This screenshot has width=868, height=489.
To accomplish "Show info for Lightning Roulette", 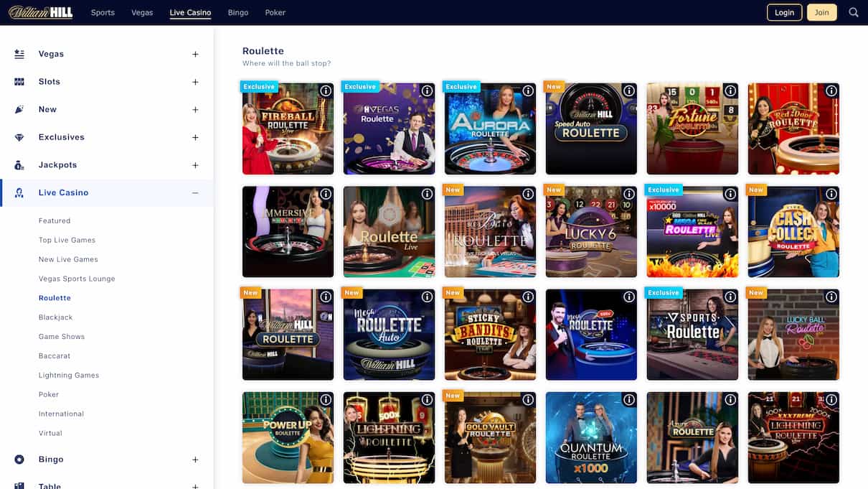I will [x=427, y=400].
